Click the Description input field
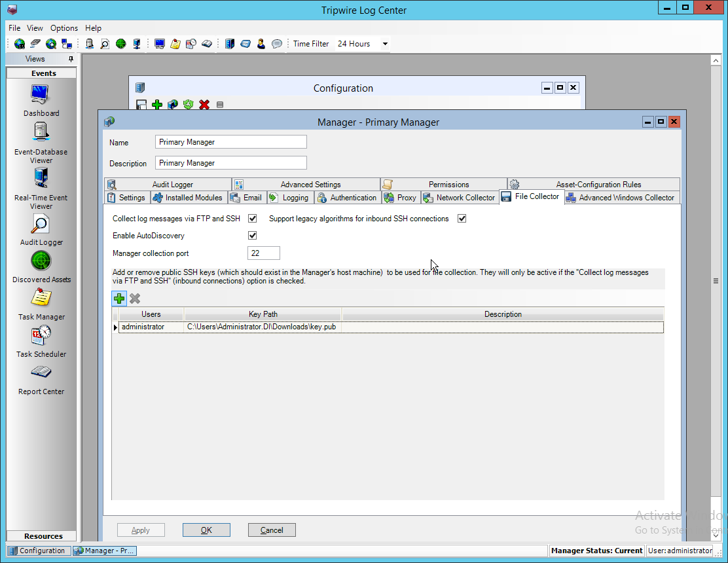The image size is (728, 563). tap(230, 163)
